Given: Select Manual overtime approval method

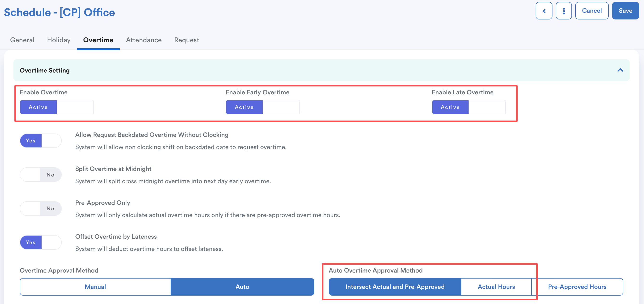Looking at the screenshot, I should click(95, 287).
